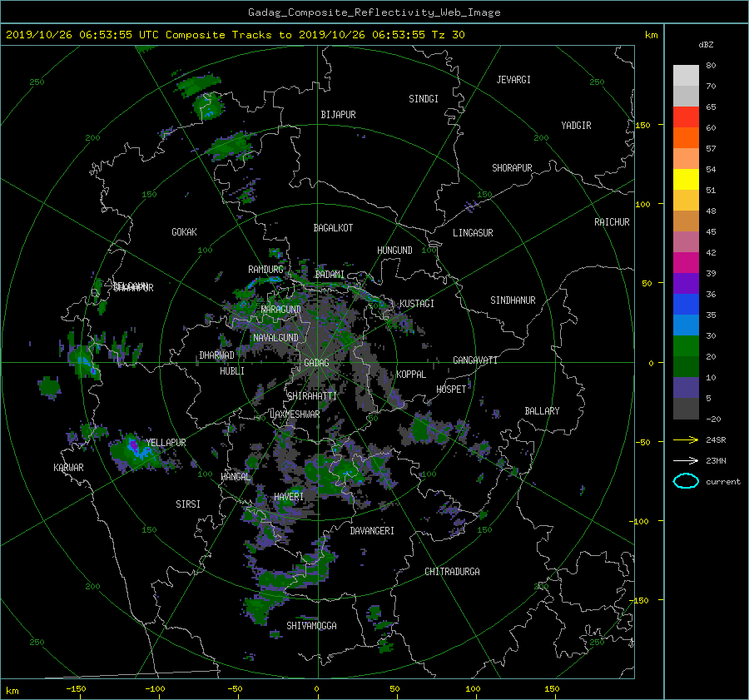Pick the yellow 51-54 dBZ color swatch
The width and height of the screenshot is (749, 700).
click(x=686, y=179)
